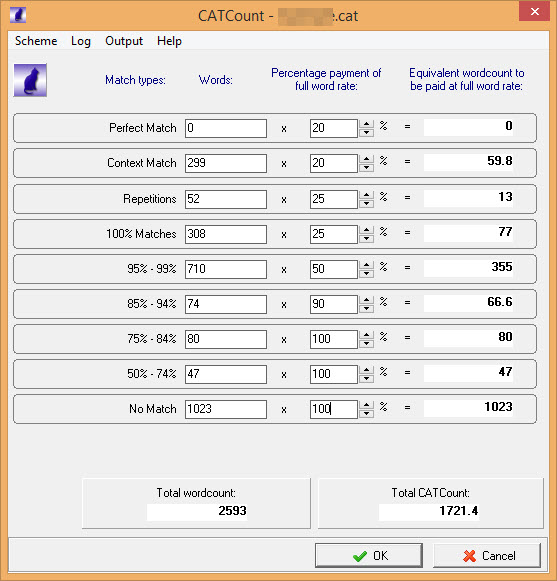Screen dimensions: 557x581
Task: Click the 100% Matches words field
Action: point(226,234)
